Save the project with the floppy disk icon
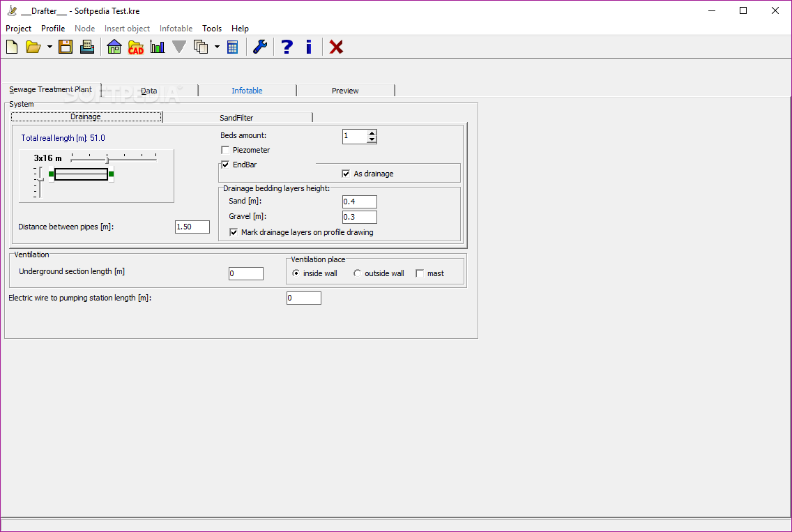This screenshot has height=532, width=792. pyautogui.click(x=66, y=47)
